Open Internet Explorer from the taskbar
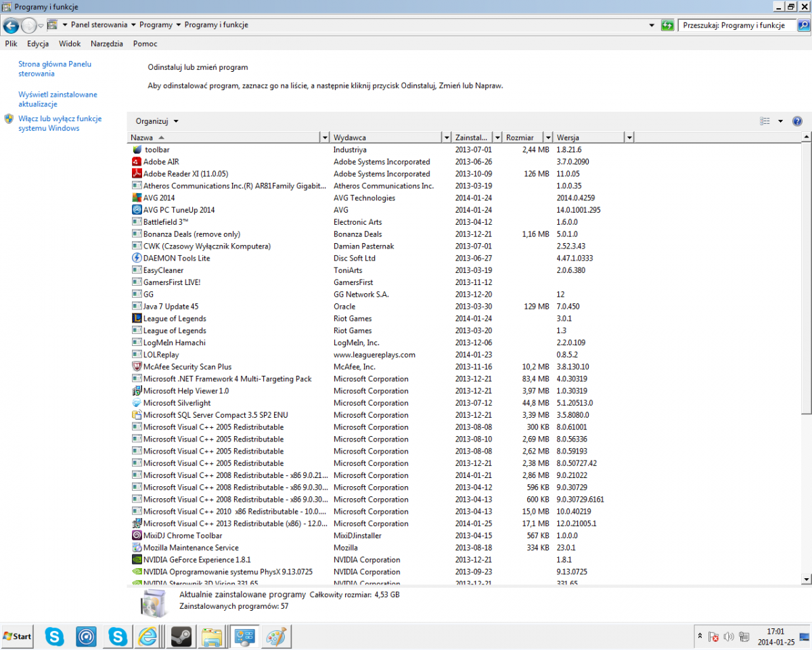The image size is (812, 650). (x=148, y=636)
